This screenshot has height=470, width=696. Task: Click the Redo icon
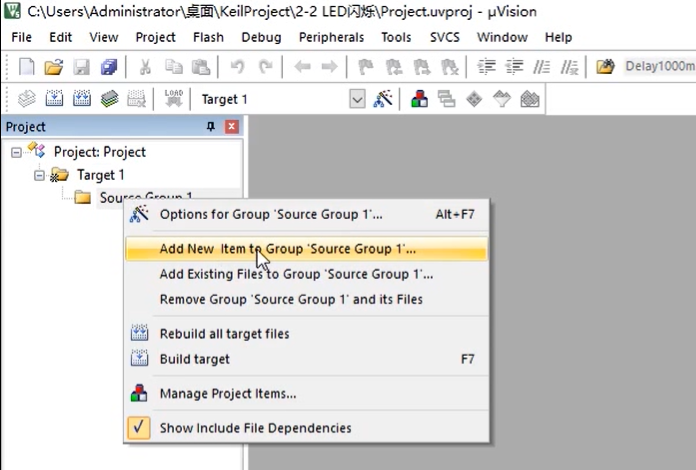[x=265, y=67]
